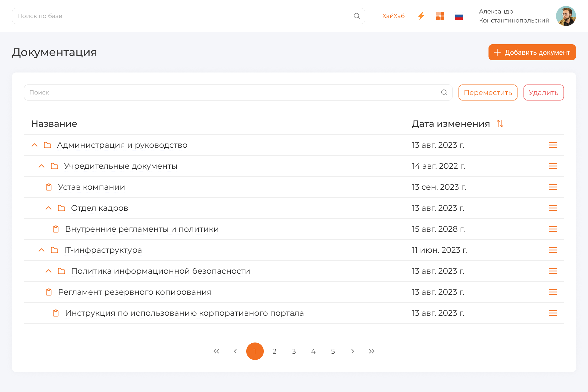Open Регламент резервного копирования document link
This screenshot has width=588, height=392.
coord(135,292)
